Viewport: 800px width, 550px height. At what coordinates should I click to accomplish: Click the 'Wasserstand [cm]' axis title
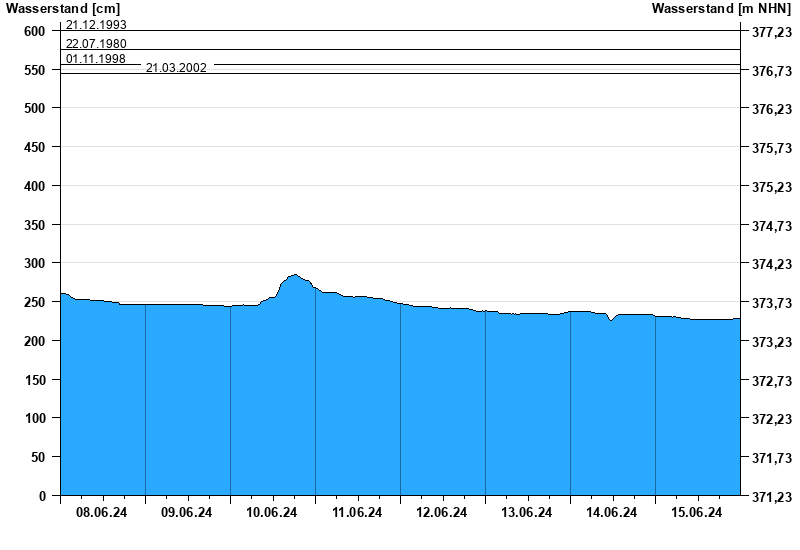(x=61, y=8)
